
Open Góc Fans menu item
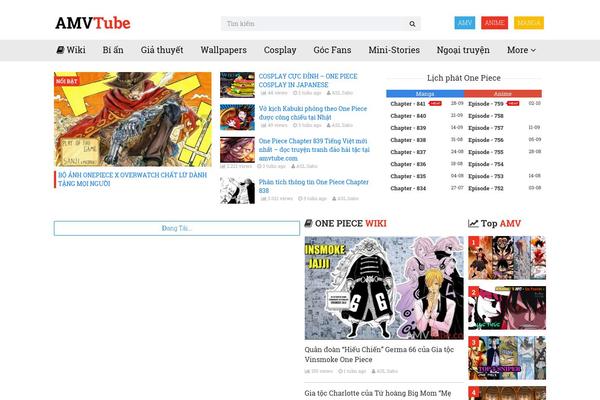click(x=332, y=50)
